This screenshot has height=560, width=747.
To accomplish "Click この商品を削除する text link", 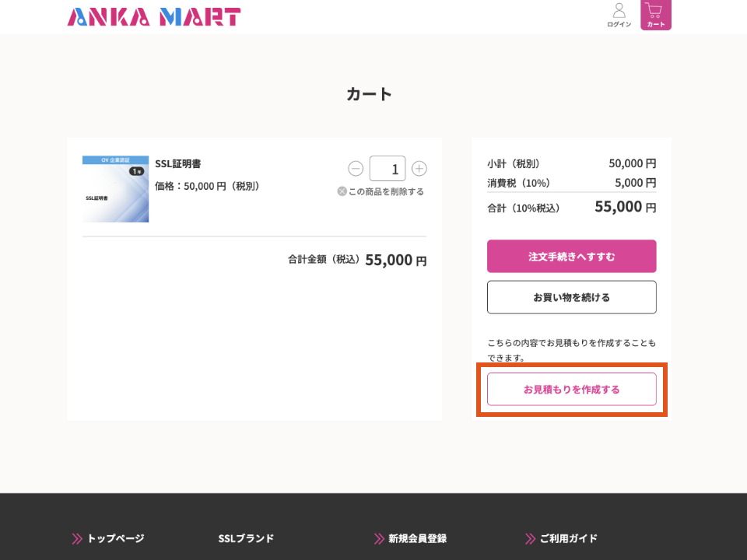I will tap(386, 191).
